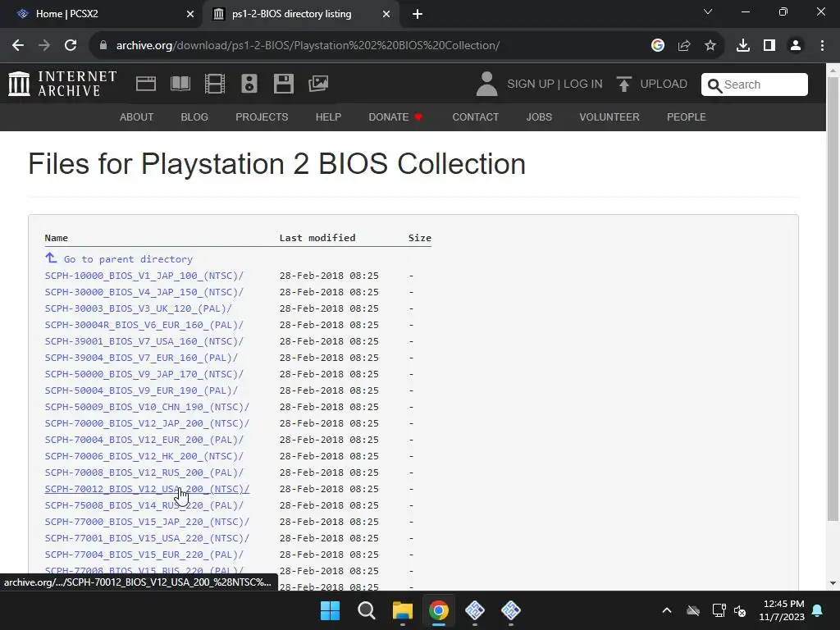840x630 pixels.
Task: Open Windows Start menu
Action: pyautogui.click(x=330, y=610)
